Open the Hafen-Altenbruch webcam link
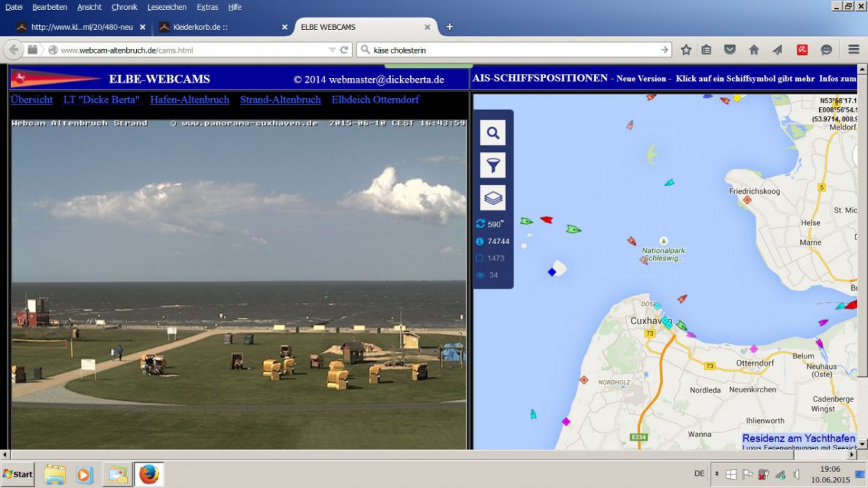The height and width of the screenshot is (488, 868). (x=189, y=100)
